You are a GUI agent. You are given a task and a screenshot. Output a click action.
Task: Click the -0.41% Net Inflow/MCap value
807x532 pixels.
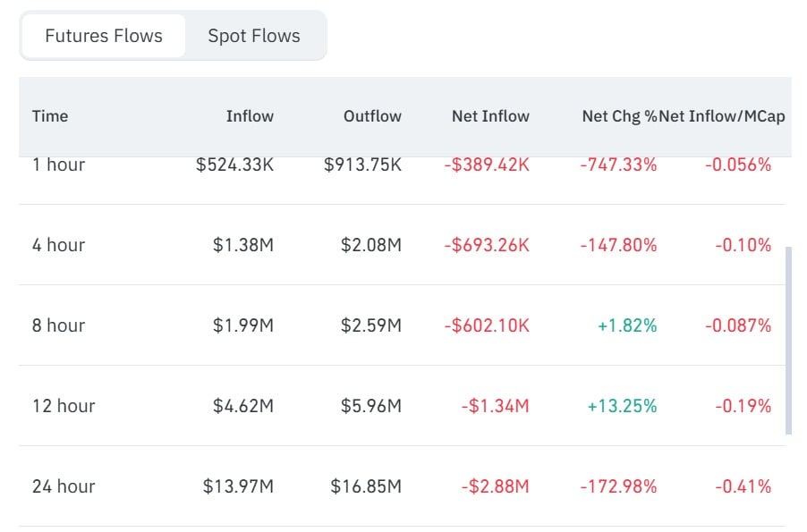tap(743, 486)
